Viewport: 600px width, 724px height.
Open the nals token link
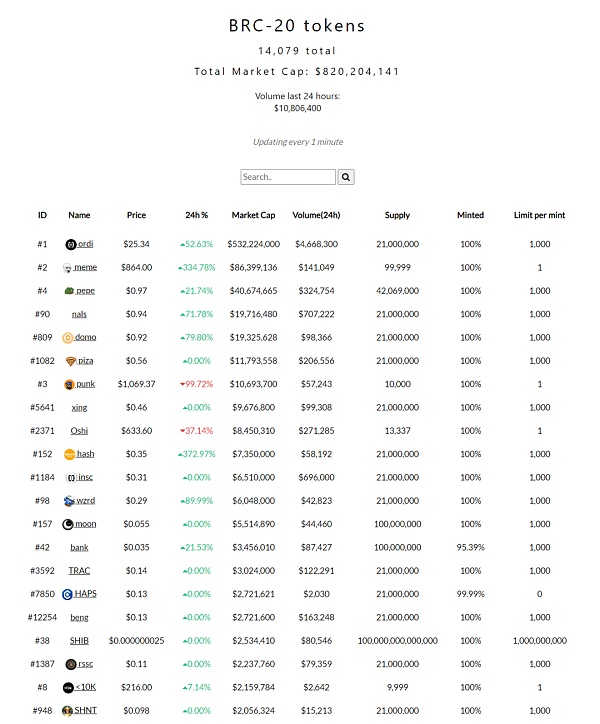79,314
